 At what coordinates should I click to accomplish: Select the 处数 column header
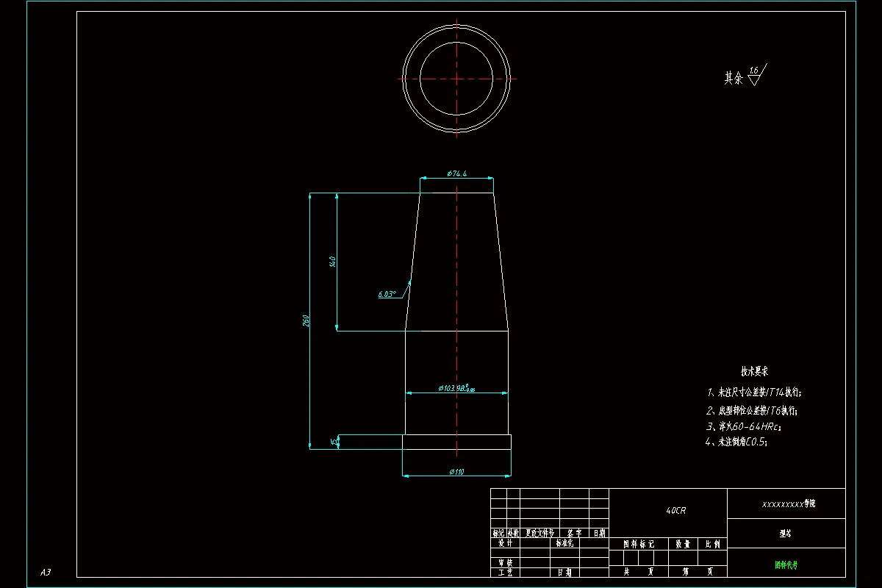click(513, 533)
